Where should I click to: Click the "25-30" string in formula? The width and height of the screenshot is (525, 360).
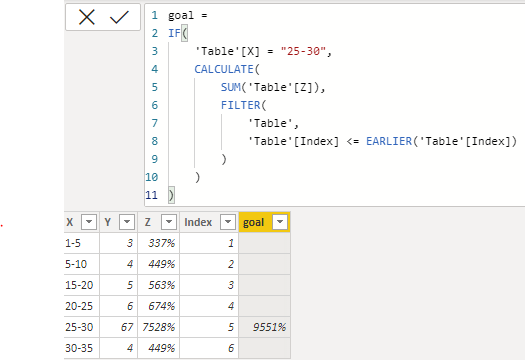[x=303, y=51]
